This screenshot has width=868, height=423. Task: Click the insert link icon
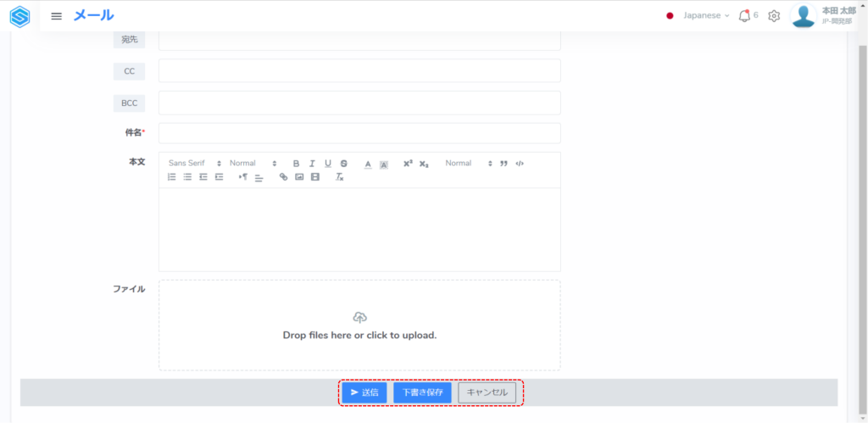[x=283, y=177]
